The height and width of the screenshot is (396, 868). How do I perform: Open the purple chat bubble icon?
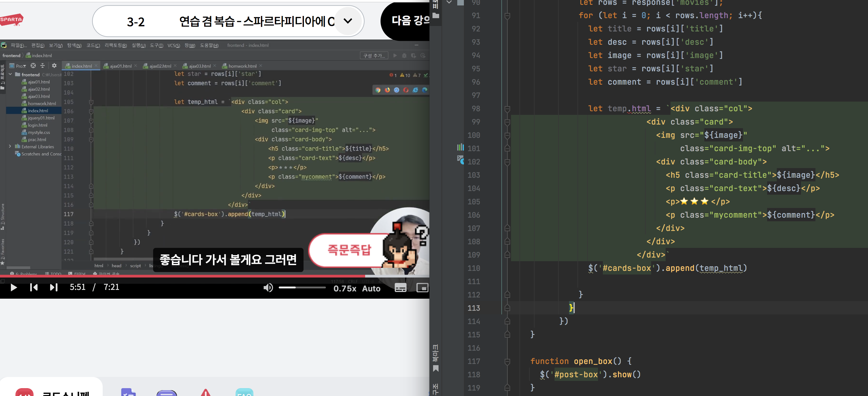coord(166,393)
